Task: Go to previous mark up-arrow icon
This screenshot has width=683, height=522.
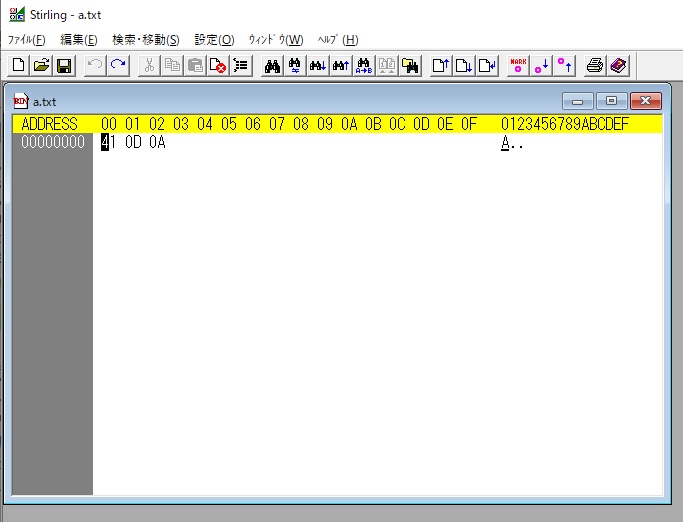Action: (565, 66)
